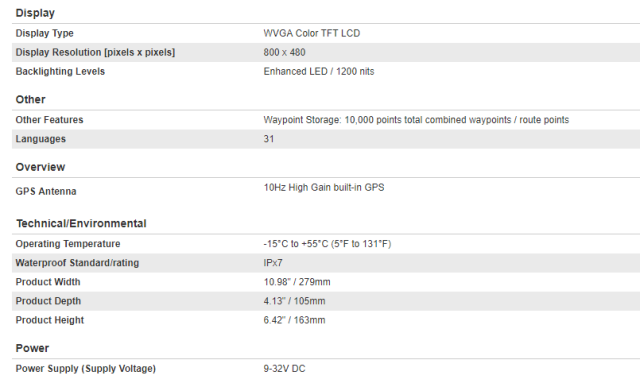Select the Waypoint Storage description text

click(416, 120)
